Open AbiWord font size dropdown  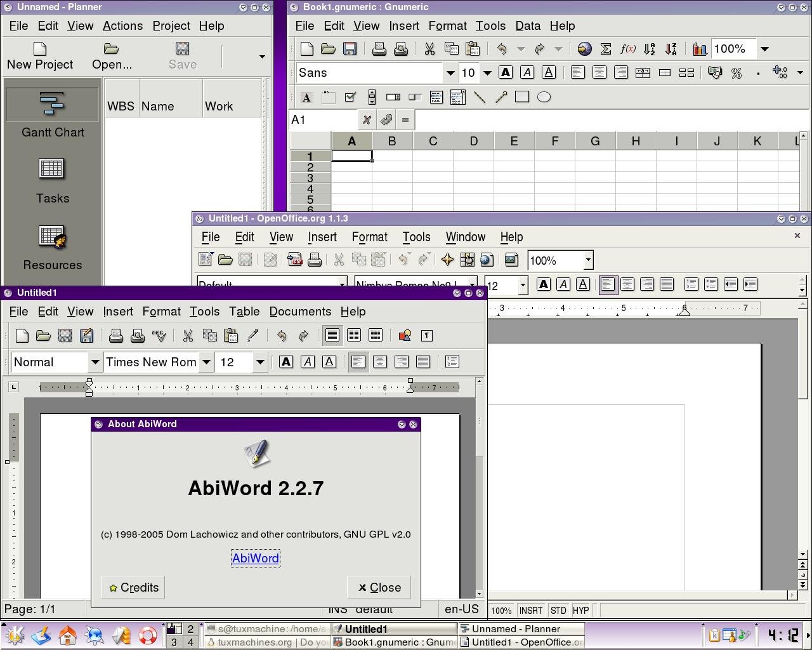pos(260,362)
